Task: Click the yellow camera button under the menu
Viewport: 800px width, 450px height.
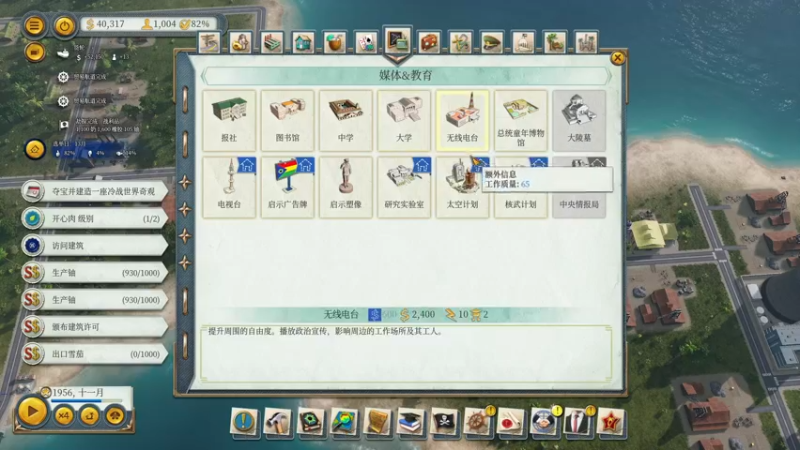Action: [34, 52]
